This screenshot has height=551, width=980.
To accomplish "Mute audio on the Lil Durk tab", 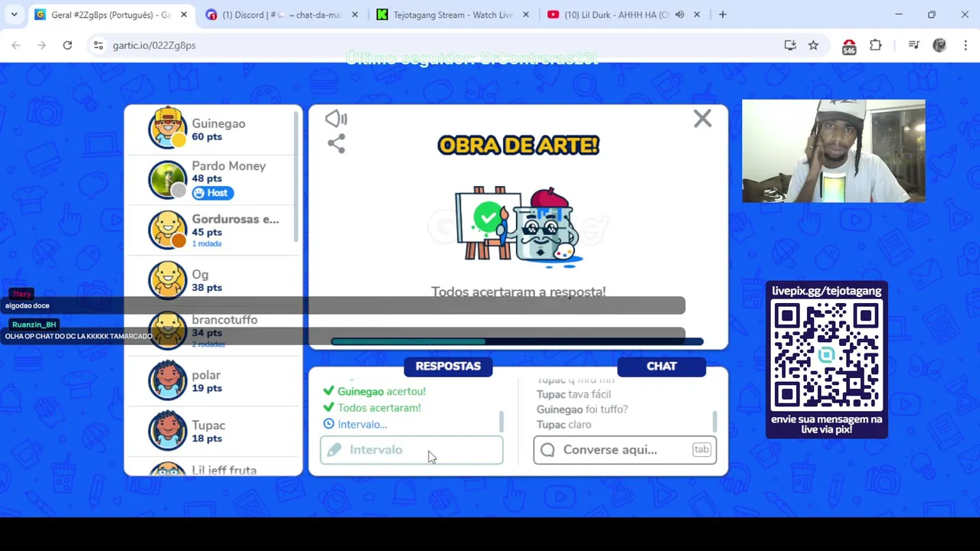I will (679, 15).
